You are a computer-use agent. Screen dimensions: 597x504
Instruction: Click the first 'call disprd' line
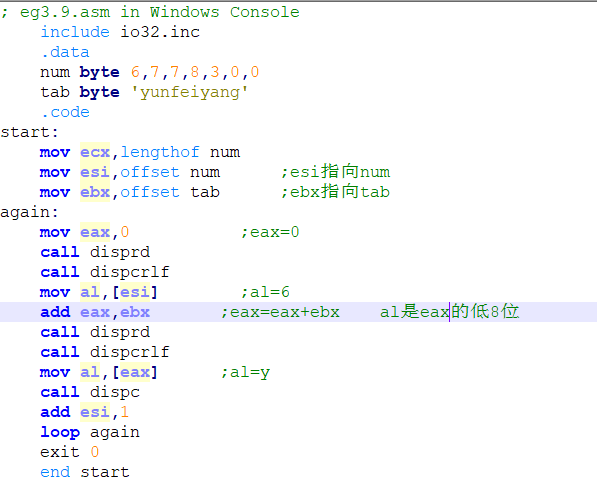tap(95, 252)
